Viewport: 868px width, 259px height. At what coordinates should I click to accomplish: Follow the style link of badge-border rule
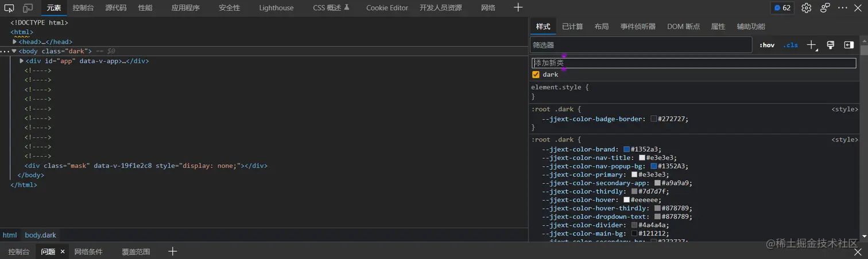pos(845,109)
